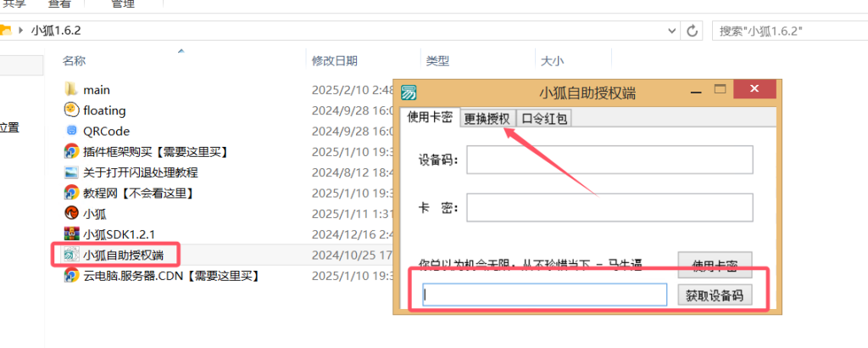The image size is (868, 348).
Task: Click icon of 教程网【不会看这里】 shortcut
Action: point(71,193)
